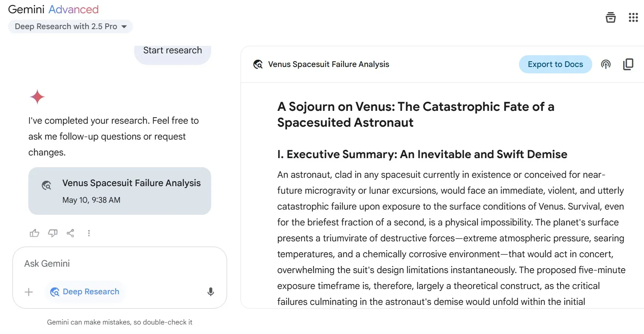Click the Gemini sparkle icon above the response
644x334 pixels.
pos(37,97)
